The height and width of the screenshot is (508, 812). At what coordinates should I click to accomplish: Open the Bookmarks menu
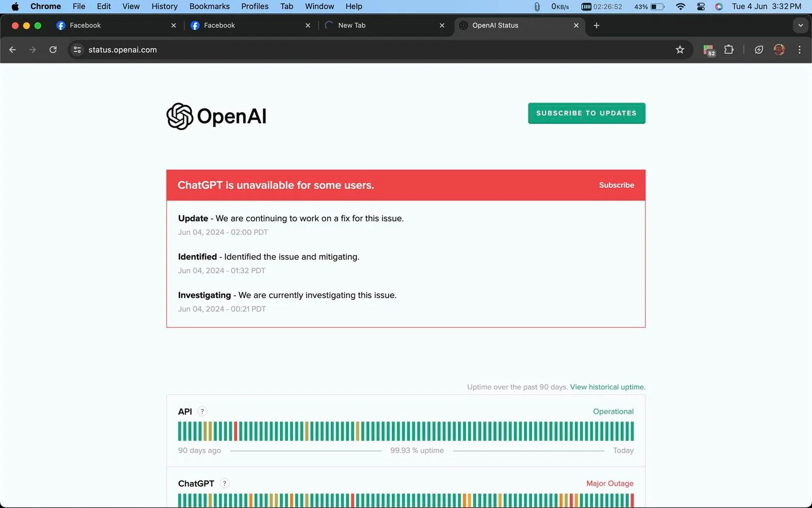[x=209, y=6]
